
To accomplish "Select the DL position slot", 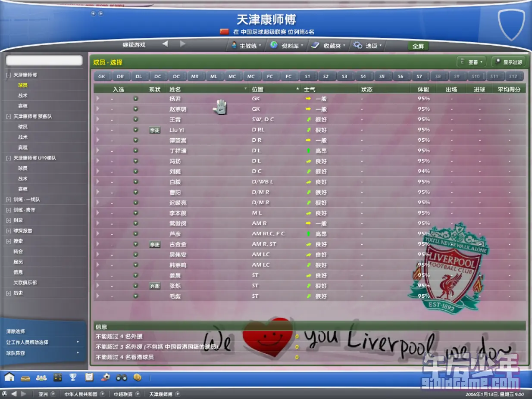I will [x=139, y=76].
